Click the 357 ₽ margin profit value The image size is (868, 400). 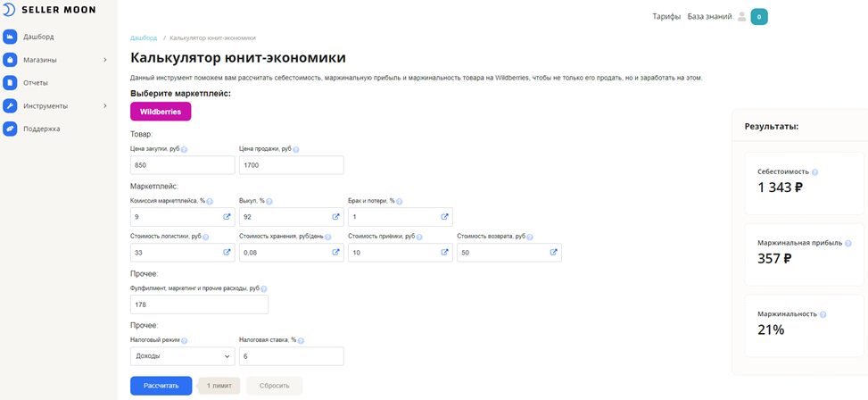(x=774, y=258)
